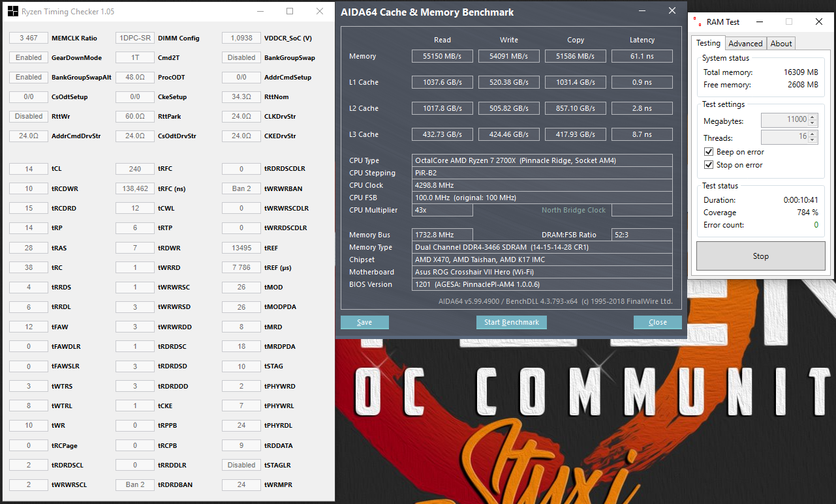This screenshot has height=504, width=836.
Task: Decrease the Megabytes stepper value
Action: [x=813, y=123]
